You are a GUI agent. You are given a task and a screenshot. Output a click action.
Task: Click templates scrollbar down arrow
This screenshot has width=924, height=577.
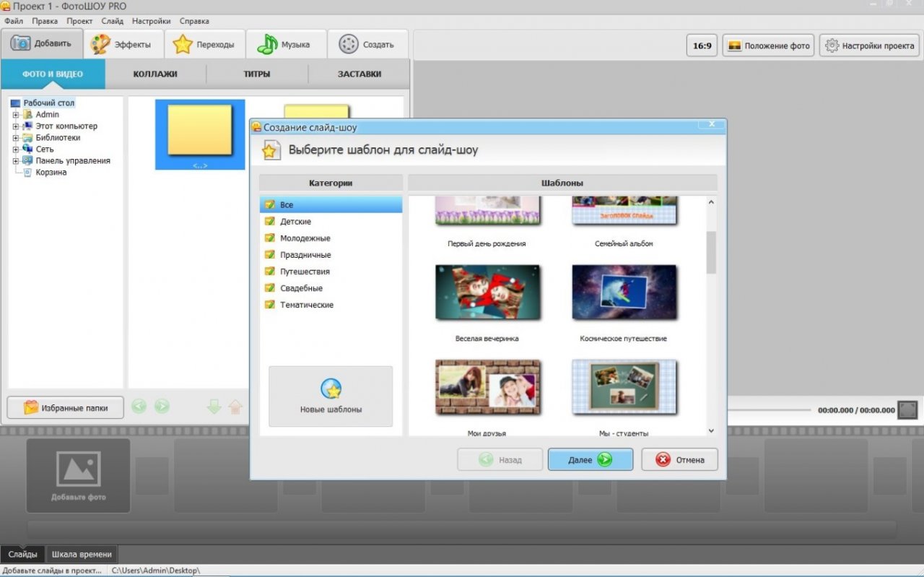coord(711,430)
